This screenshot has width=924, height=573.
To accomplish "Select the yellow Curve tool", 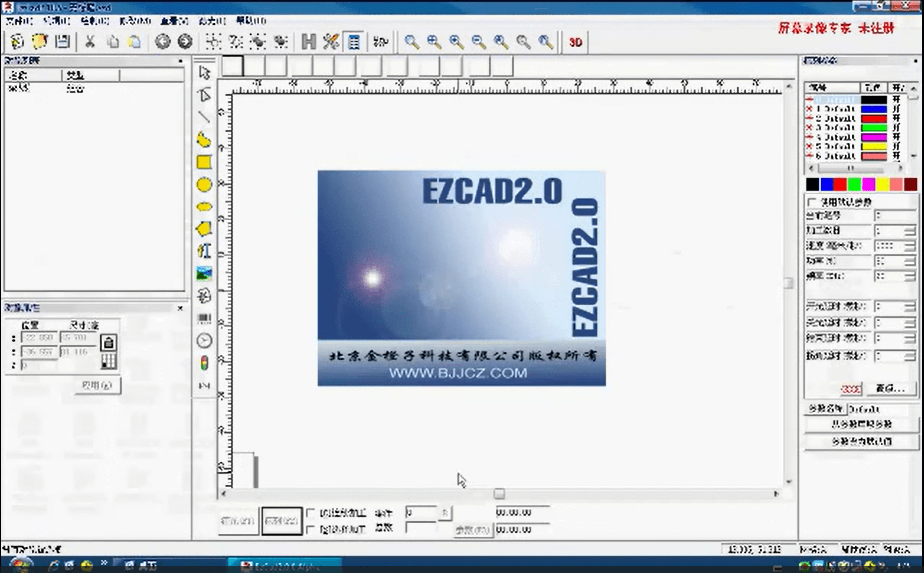I will click(x=205, y=140).
